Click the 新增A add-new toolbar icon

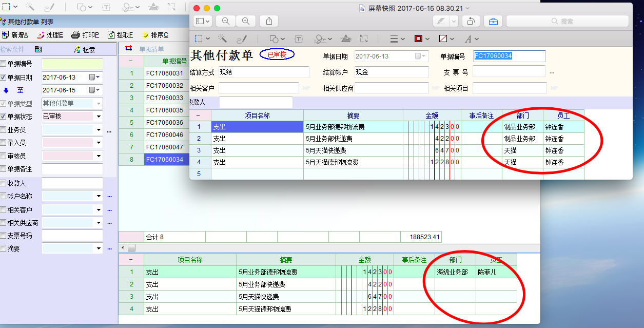coord(6,35)
